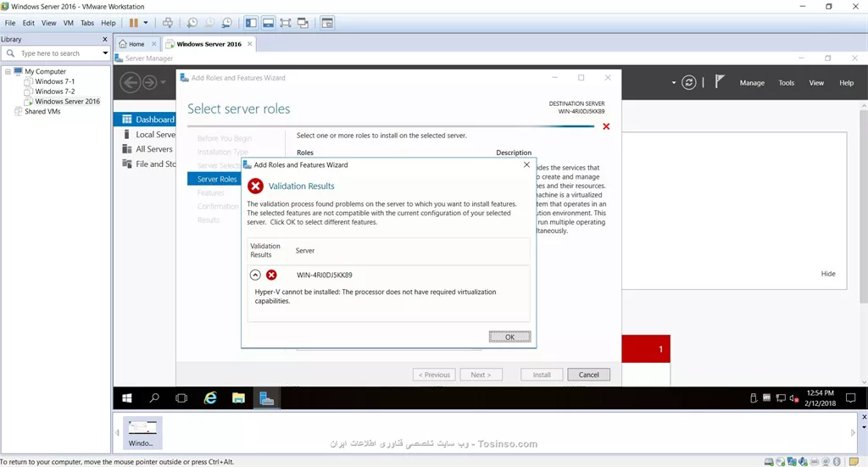Viewport: 868px width, 467px height.
Task: Open the library search dropdown arrow
Action: pos(105,53)
